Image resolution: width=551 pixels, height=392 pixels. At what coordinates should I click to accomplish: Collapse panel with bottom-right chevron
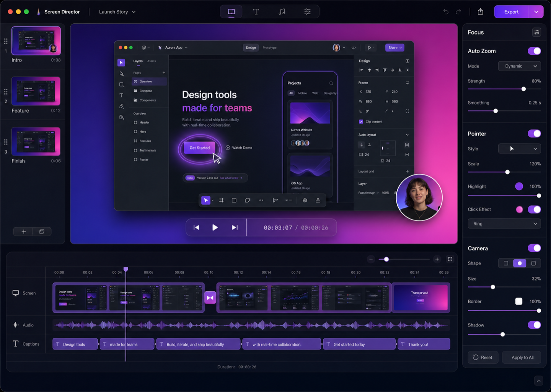538,381
